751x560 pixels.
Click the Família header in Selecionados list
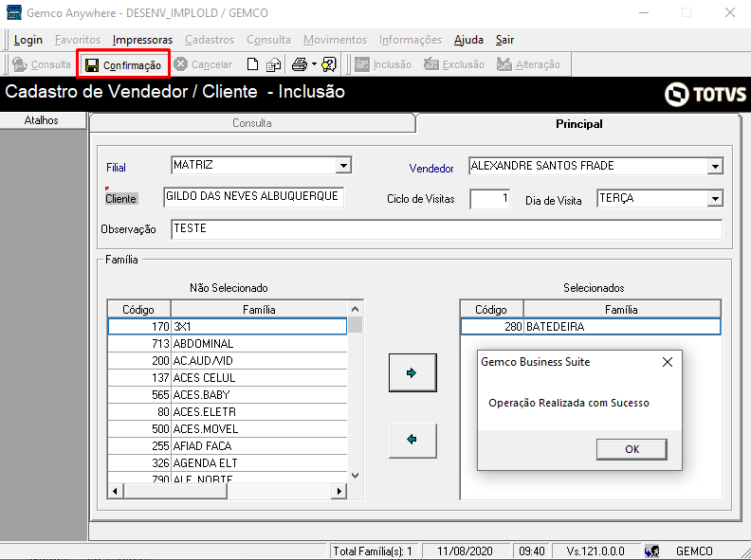point(622,310)
